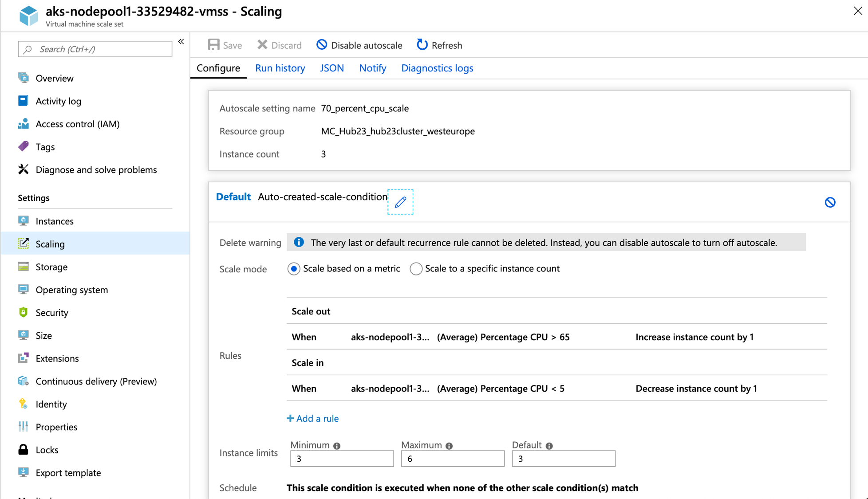The image size is (868, 499).
Task: Click the virtual machine scale set cube icon
Action: pyautogui.click(x=29, y=16)
